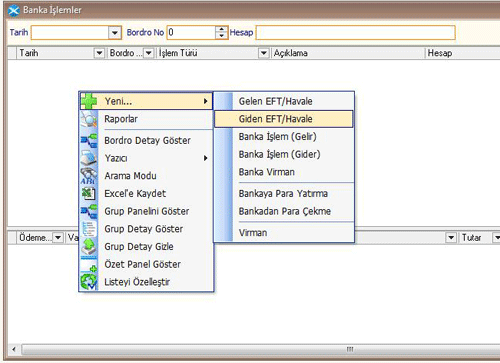The image size is (500, 363).
Task: Open the Raporlar menu entry
Action: click(146, 119)
